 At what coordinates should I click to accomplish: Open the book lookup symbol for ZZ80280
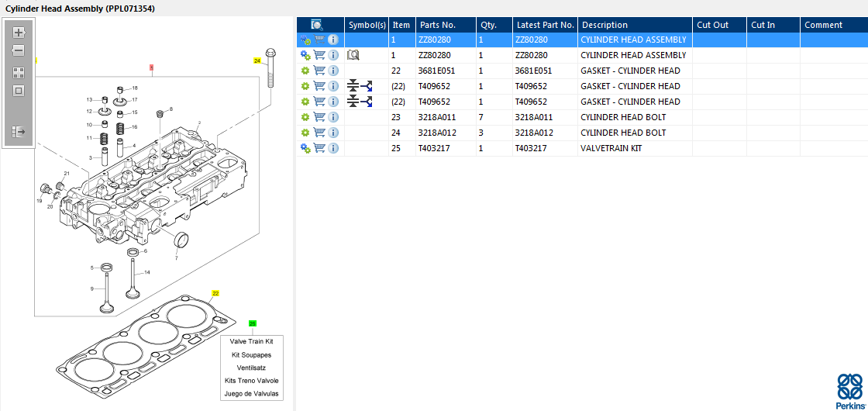coord(354,55)
